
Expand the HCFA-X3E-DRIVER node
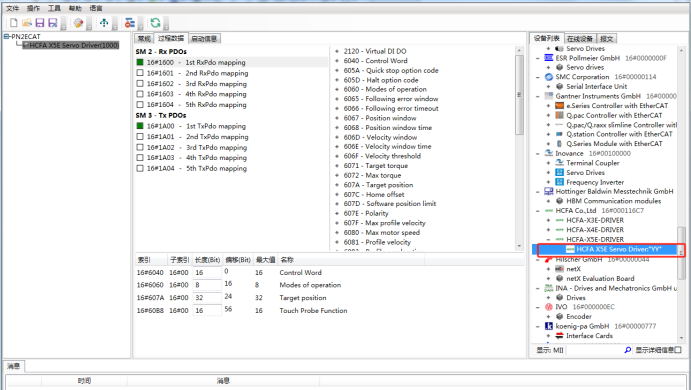click(548, 220)
